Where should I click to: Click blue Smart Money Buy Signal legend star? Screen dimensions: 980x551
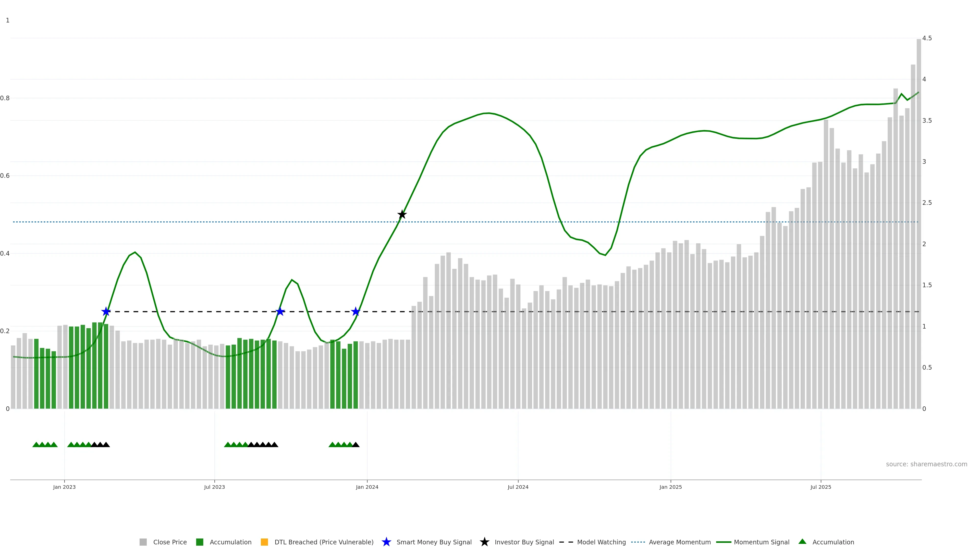tap(386, 542)
